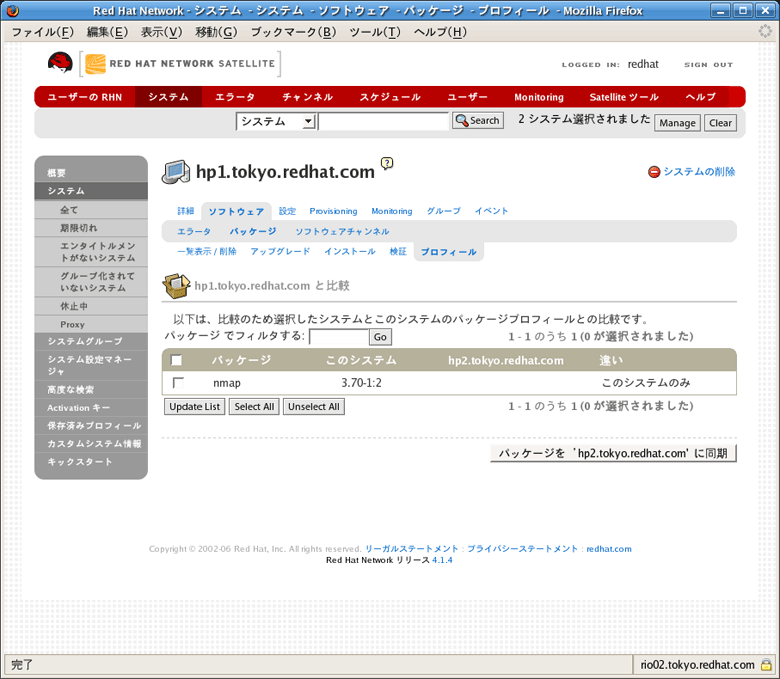
Task: Click the SIGN OUT link
Action: coord(708,65)
